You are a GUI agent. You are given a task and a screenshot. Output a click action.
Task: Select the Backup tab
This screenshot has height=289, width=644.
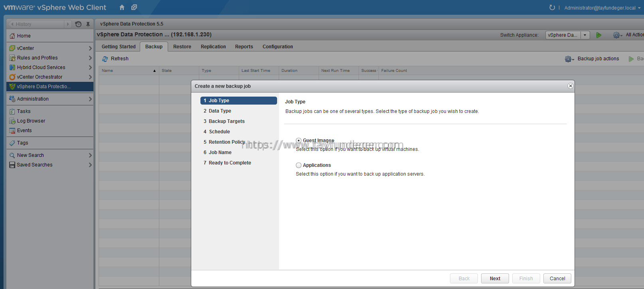point(154,47)
